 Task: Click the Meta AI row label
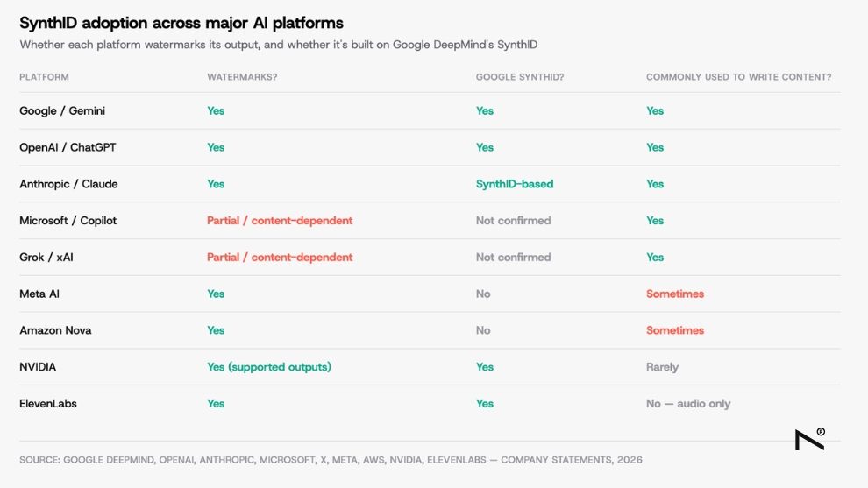pyautogui.click(x=39, y=294)
